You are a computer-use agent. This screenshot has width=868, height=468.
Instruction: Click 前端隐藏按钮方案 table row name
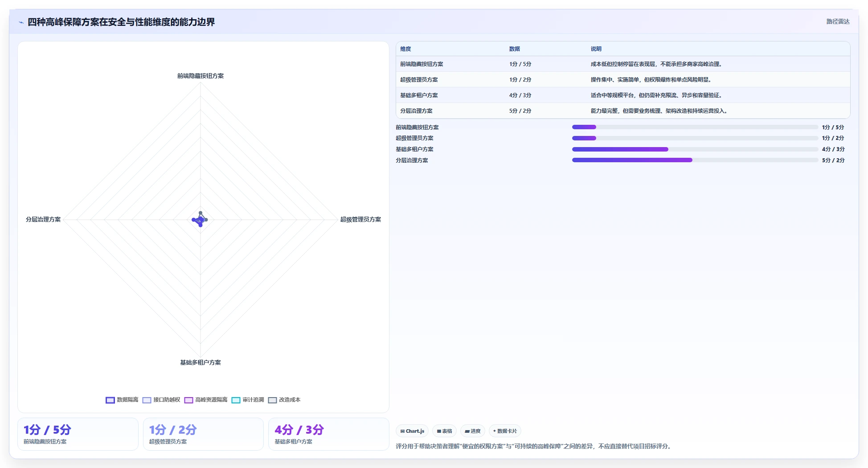[422, 64]
